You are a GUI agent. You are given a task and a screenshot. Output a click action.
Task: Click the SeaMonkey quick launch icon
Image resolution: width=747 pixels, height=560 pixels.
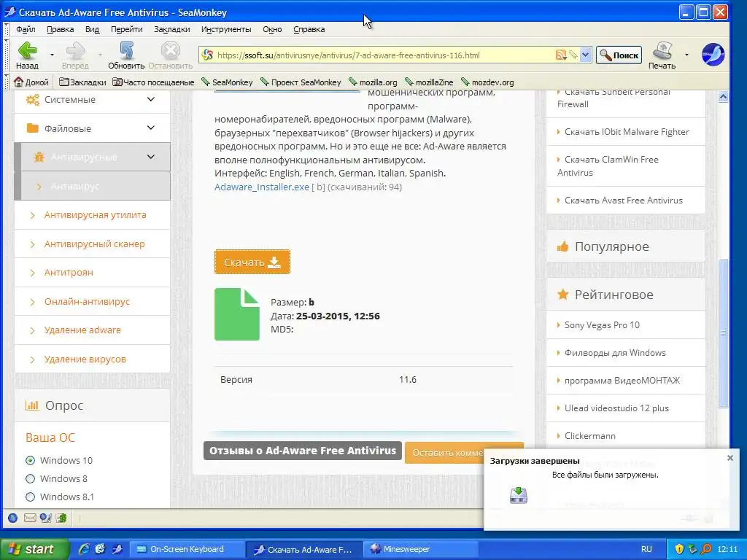[x=117, y=549]
